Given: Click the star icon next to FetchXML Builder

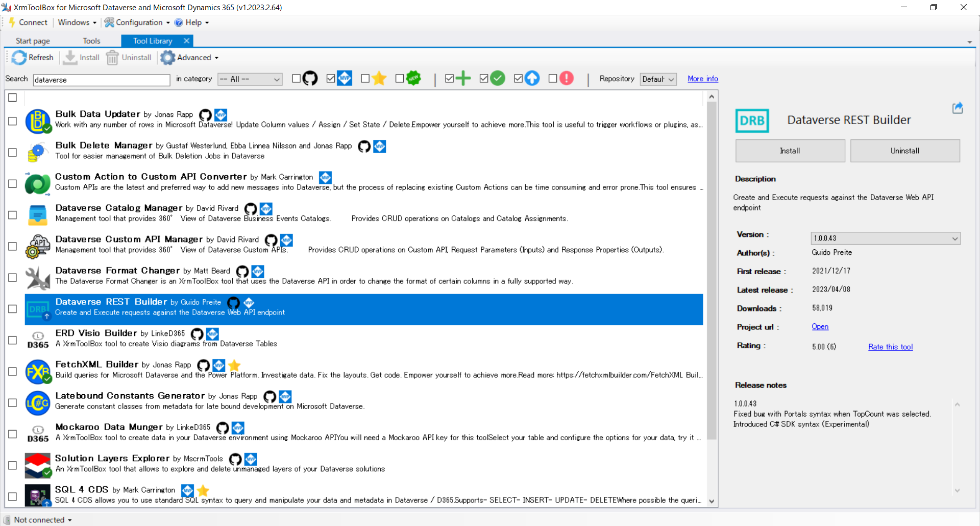Looking at the screenshot, I should pyautogui.click(x=234, y=365).
